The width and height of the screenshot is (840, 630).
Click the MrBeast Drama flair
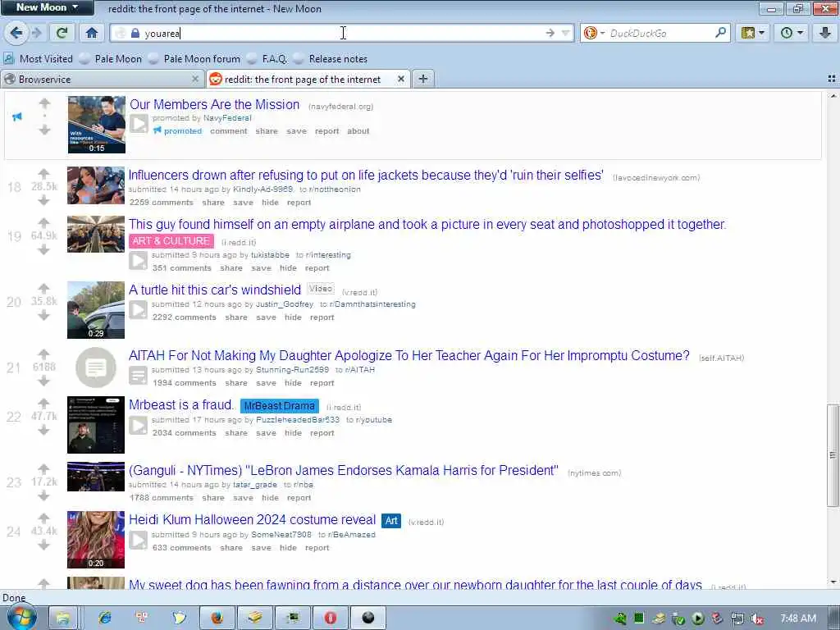[x=279, y=406]
